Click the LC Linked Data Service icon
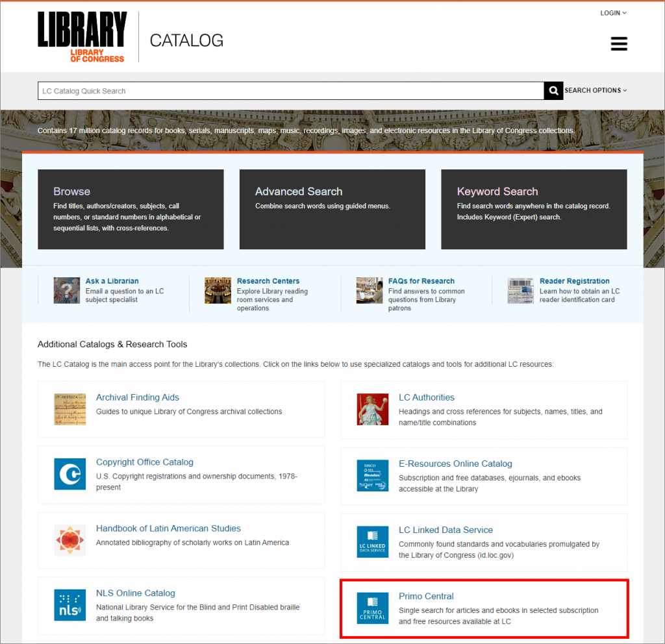The height and width of the screenshot is (644, 665). point(373,542)
